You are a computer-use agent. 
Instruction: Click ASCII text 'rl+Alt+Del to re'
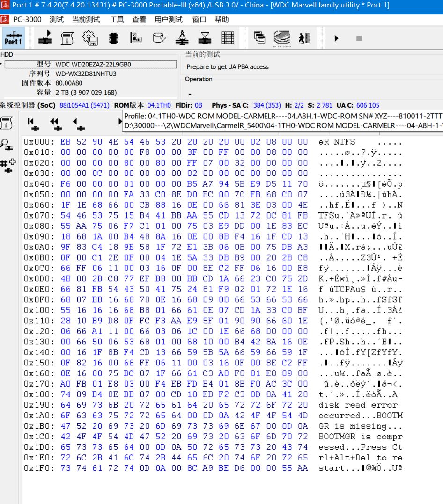[360, 458]
